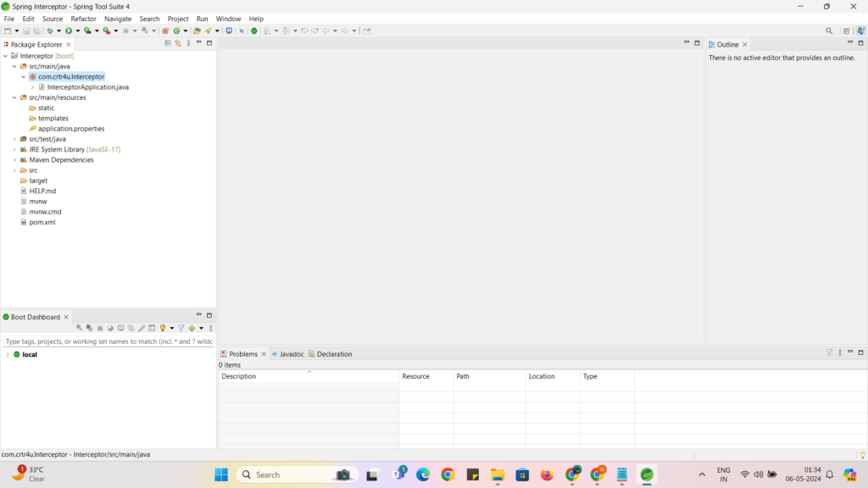
Task: Click the toolbar search magnifier icon
Action: (829, 31)
